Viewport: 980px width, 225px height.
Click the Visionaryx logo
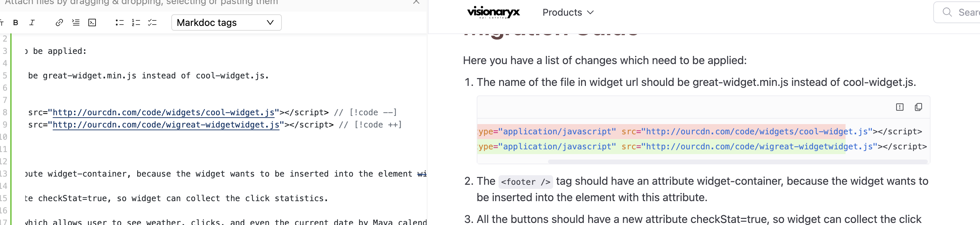click(x=493, y=13)
